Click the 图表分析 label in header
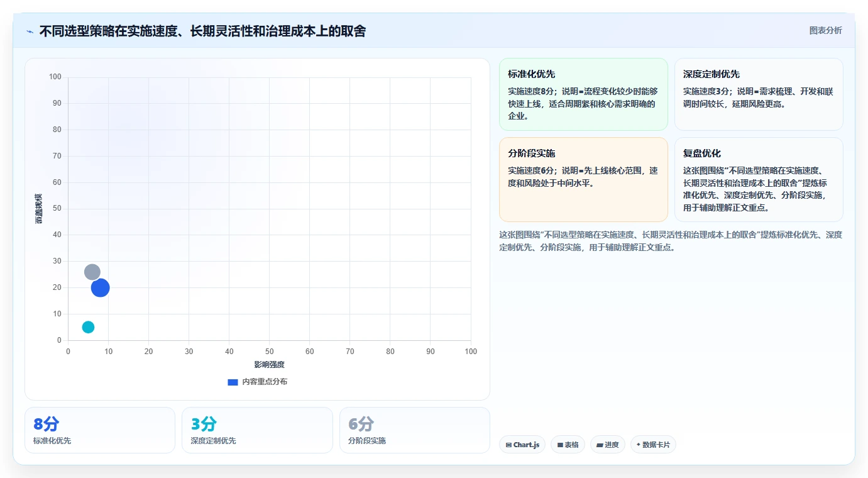Viewport: 868px width, 478px height. click(825, 30)
